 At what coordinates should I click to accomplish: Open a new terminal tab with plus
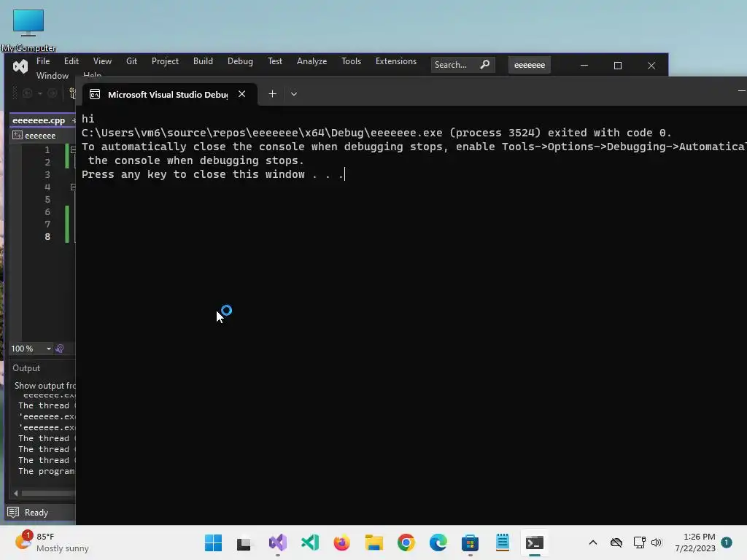273,94
